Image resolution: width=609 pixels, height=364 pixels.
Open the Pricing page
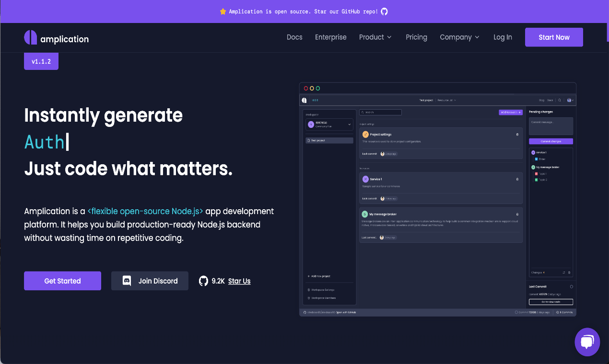(416, 37)
